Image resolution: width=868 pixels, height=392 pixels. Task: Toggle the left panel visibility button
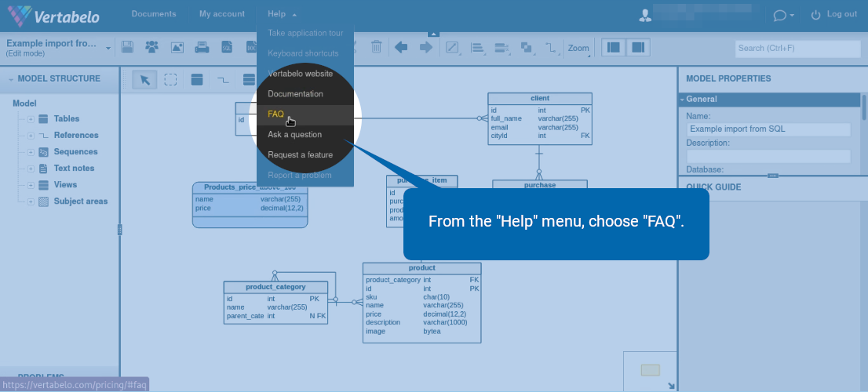[614, 48]
